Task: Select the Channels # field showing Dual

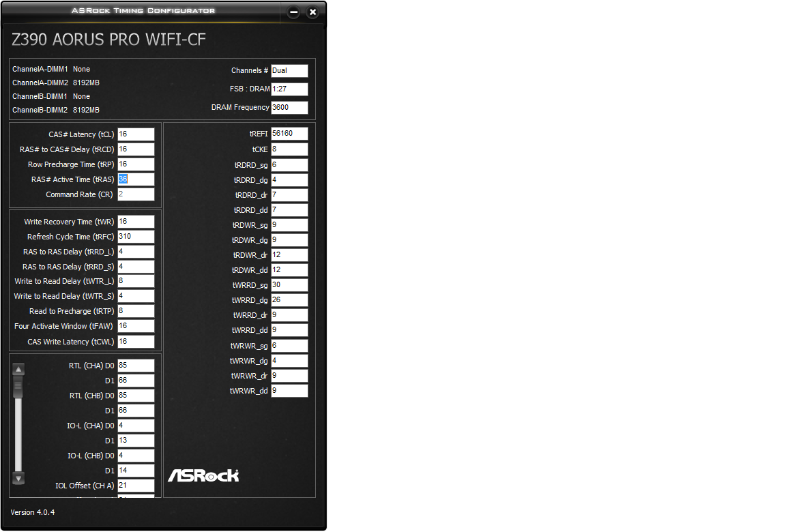Action: [289, 71]
